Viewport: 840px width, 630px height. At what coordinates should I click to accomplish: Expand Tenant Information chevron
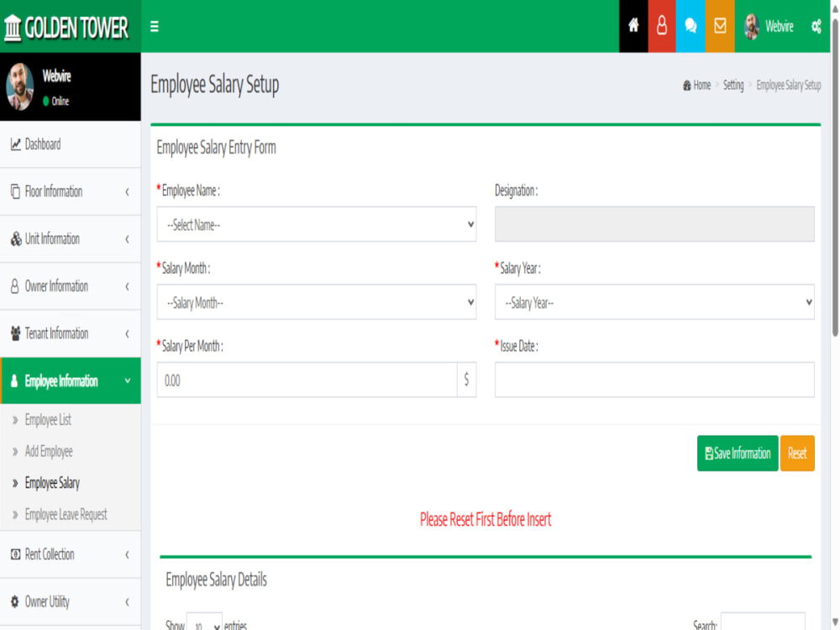click(x=127, y=333)
